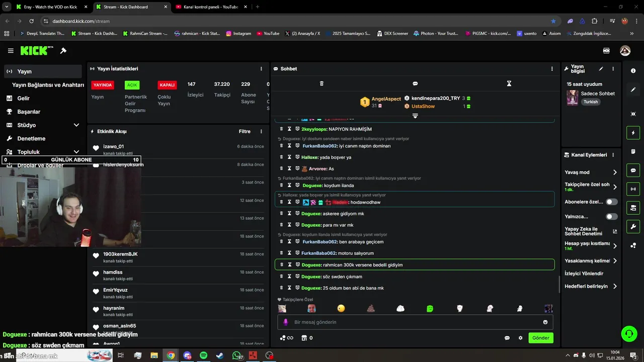The height and width of the screenshot is (362, 644).
Task: Open profile avatar in top right
Action: coord(625,51)
